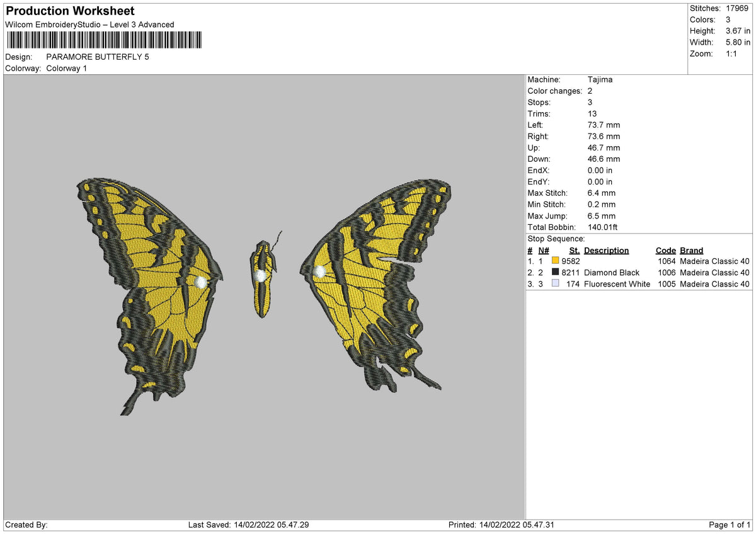This screenshot has width=756, height=534.
Task: Expand the Stop Sequence section
Action: tap(556, 239)
